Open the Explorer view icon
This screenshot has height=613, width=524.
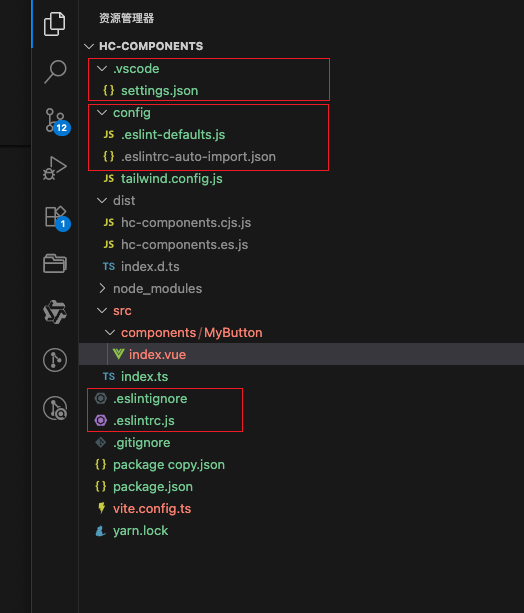point(55,24)
